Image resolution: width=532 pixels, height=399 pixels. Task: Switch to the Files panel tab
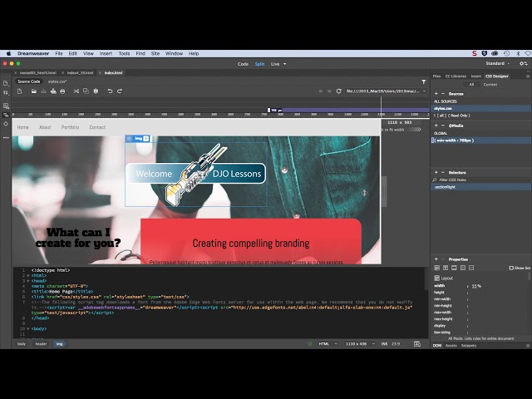click(436, 76)
